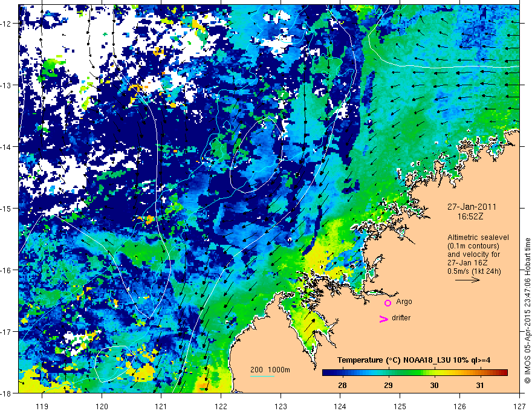Click latitude axis label -15
532x411 pixels.
pos(7,208)
